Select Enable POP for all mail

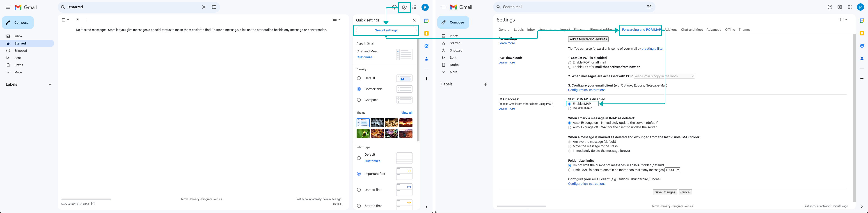[569, 63]
